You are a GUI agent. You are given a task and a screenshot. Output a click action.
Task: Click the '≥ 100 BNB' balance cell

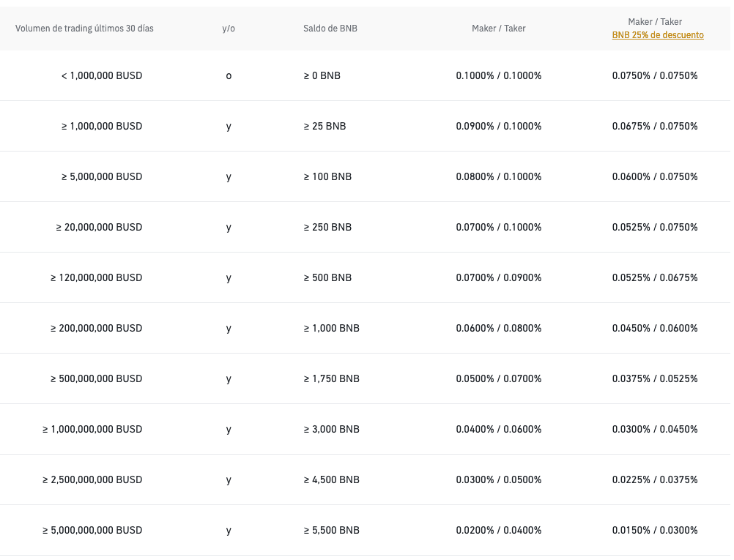[327, 177]
